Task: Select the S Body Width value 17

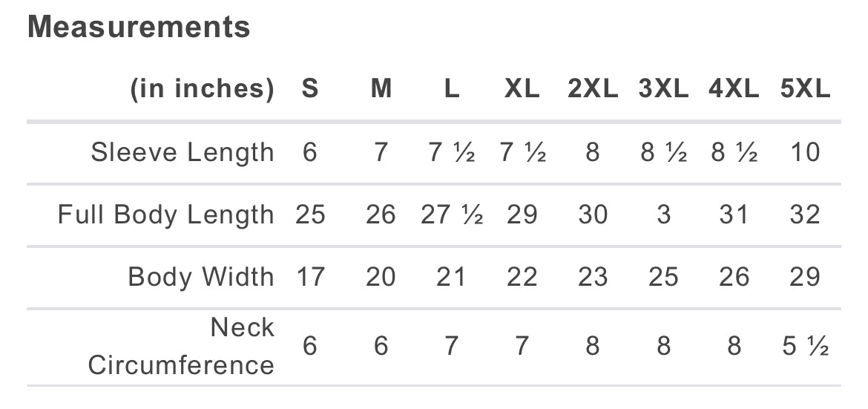Action: [310, 277]
